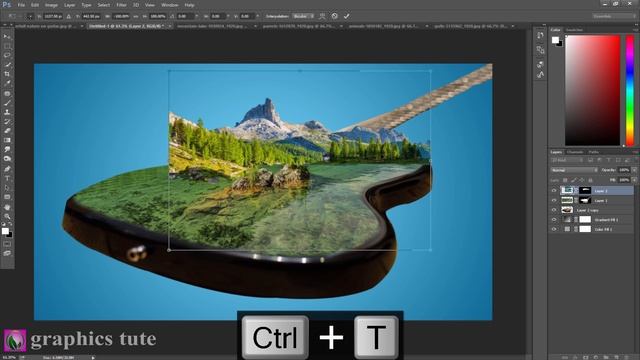640x360 pixels.
Task: Click the X position input field
Action: coord(53,16)
